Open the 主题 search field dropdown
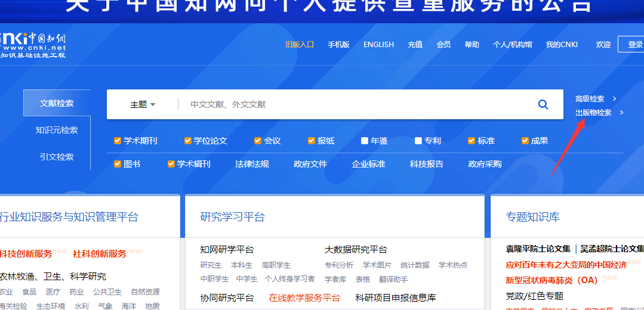644x310 pixels. 143,104
